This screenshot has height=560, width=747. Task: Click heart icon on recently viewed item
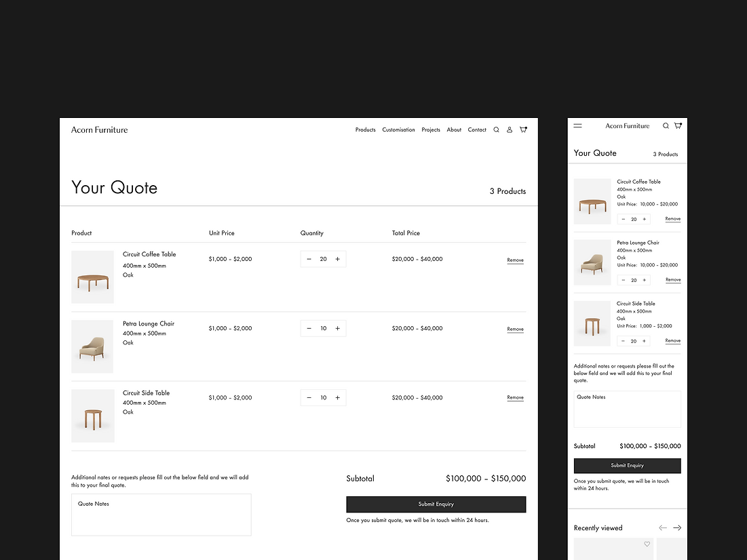point(647,544)
